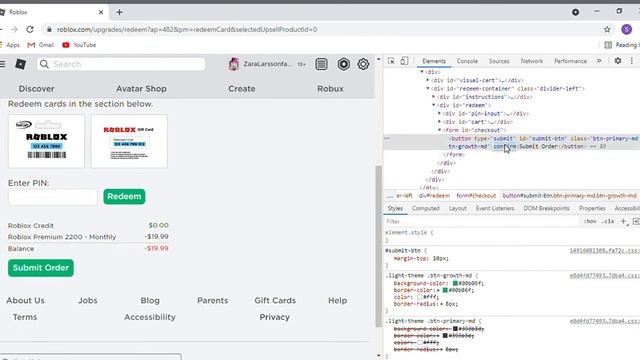The image size is (640, 360).
Task: Show more DevTools tabs chevron
Action: tap(599, 61)
